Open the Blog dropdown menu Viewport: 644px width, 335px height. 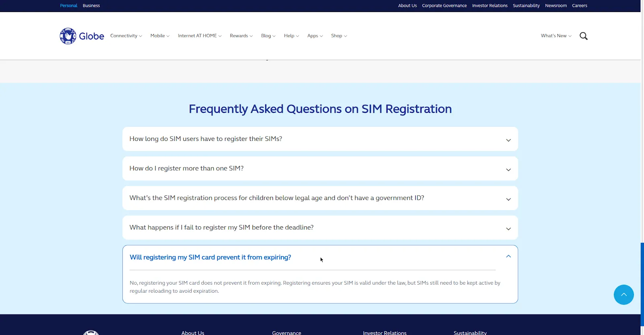click(x=268, y=36)
